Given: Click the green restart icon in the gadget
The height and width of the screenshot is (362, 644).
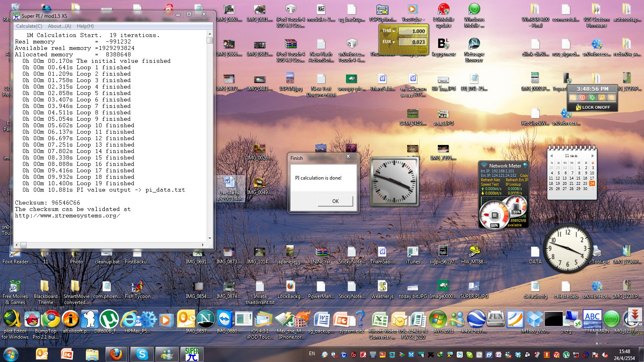Looking at the screenshot, I should [x=592, y=97].
